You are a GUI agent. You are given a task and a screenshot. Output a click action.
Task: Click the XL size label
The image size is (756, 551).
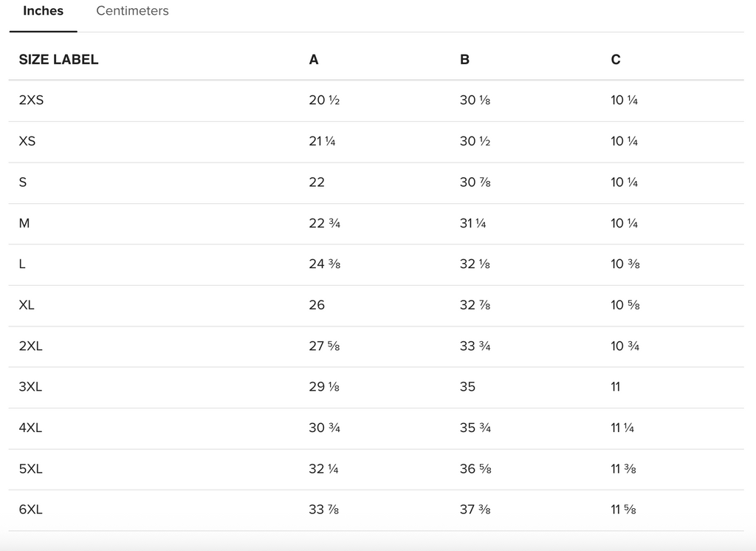(x=27, y=305)
